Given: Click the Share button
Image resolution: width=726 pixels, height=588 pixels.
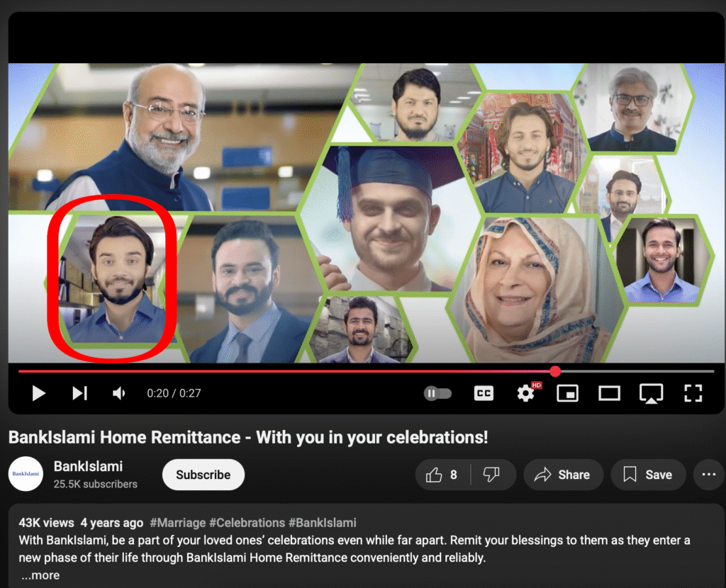Looking at the screenshot, I should coord(563,475).
